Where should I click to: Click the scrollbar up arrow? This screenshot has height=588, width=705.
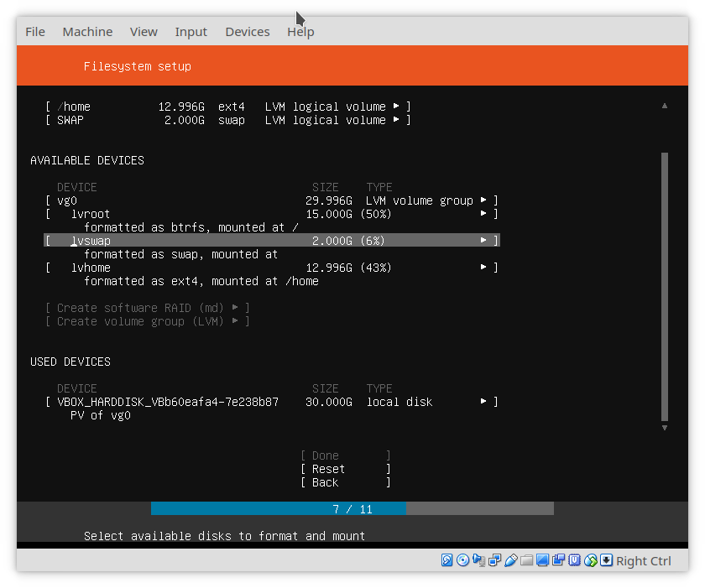tap(665, 106)
